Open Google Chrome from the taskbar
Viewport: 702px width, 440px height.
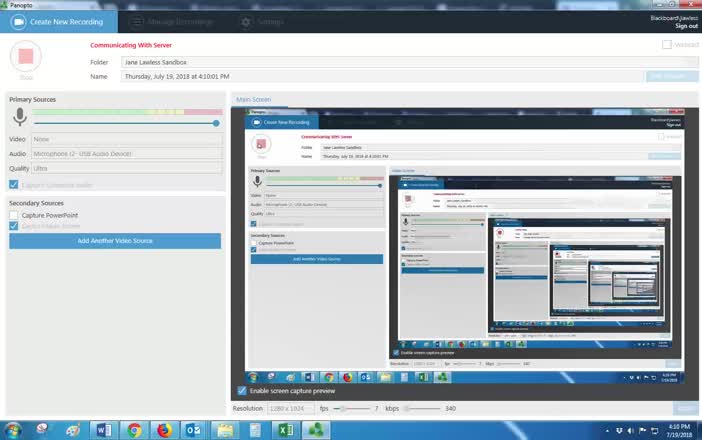(x=134, y=430)
